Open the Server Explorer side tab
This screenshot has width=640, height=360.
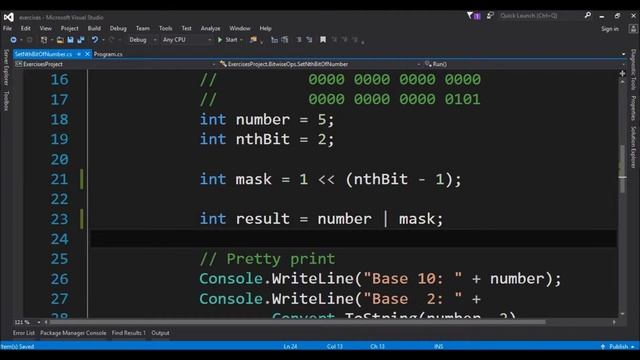[x=6, y=67]
